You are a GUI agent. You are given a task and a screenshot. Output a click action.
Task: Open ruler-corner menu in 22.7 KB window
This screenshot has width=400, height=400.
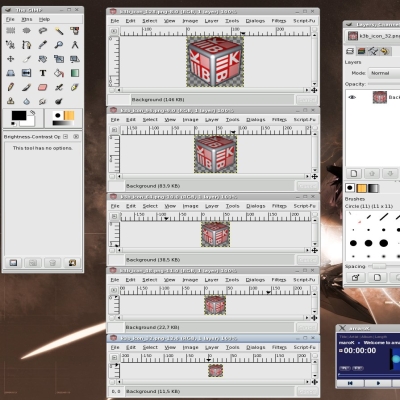tap(114, 290)
